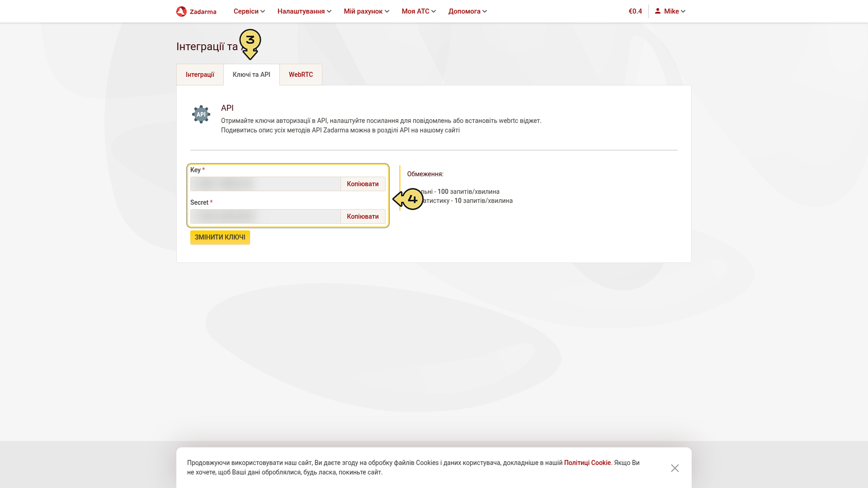Copy the Key value with Копіювати
This screenshot has height=488, width=868.
[363, 184]
